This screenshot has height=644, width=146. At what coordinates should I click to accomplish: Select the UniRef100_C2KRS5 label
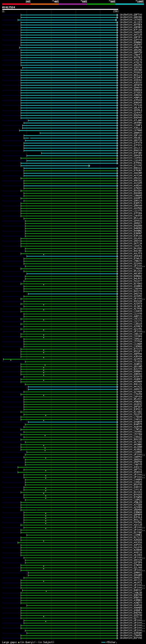pyautogui.click(x=131, y=311)
